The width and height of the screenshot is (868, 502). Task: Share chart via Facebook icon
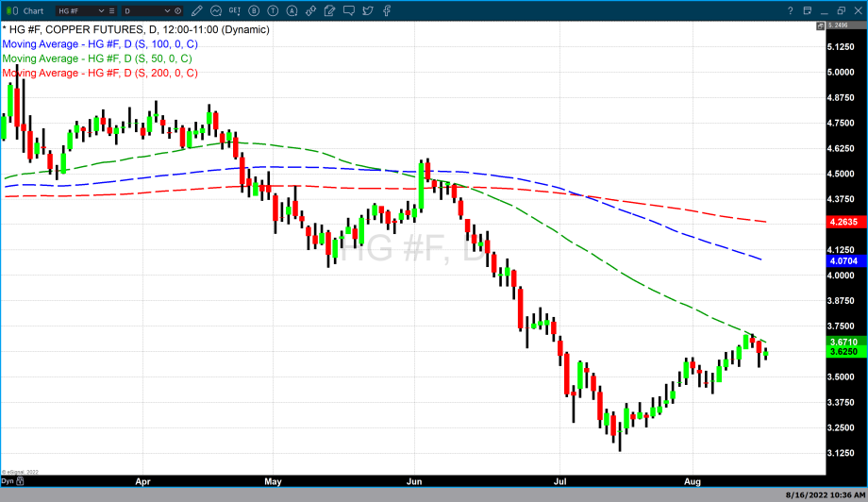coord(388,10)
